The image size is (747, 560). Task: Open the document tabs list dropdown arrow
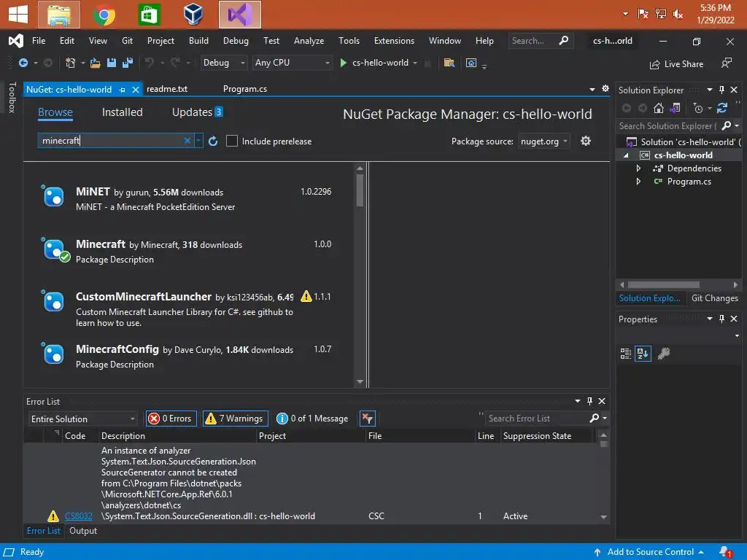[x=592, y=90]
